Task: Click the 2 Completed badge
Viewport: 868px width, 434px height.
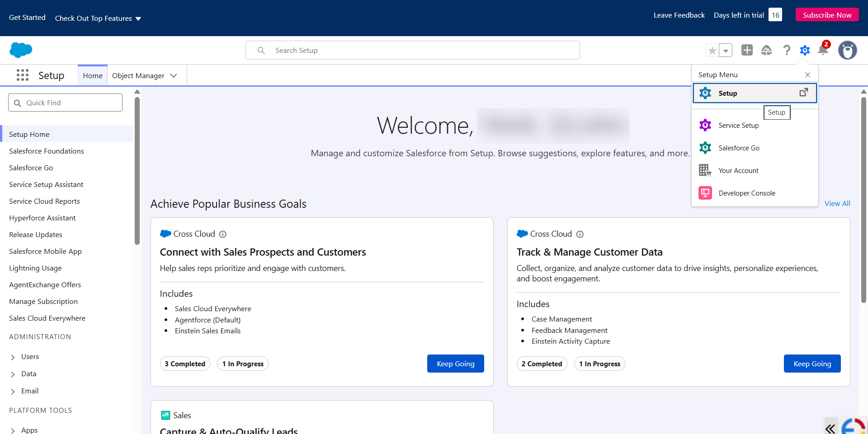Action: [x=542, y=364]
